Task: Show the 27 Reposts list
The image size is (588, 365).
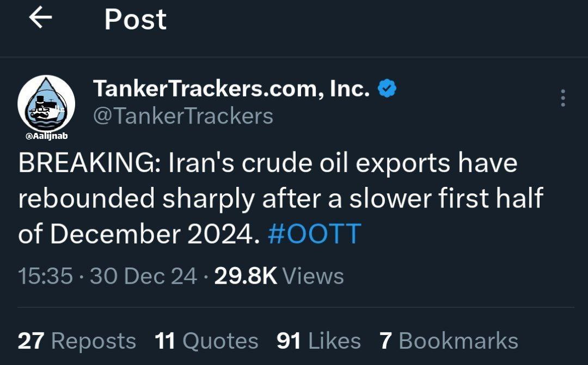Action: point(77,341)
